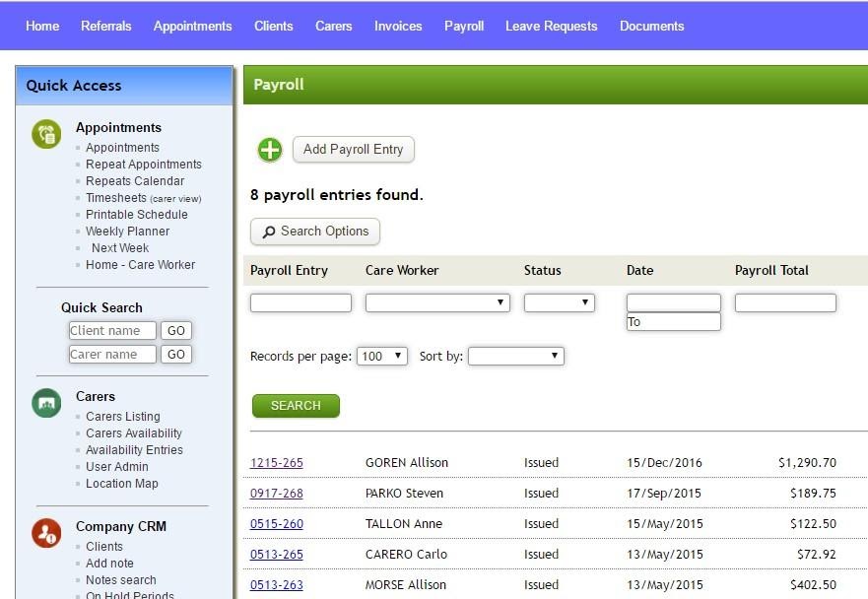Open the Status dropdown
The image size is (868, 599).
[x=559, y=301]
